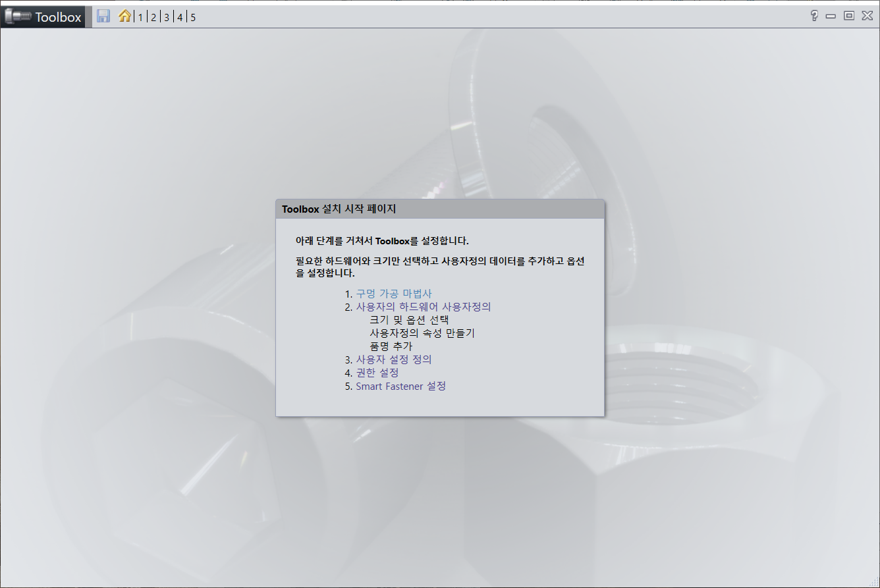Viewport: 880px width, 588px height.
Task: Minimize the Toolbox window
Action: (x=831, y=15)
